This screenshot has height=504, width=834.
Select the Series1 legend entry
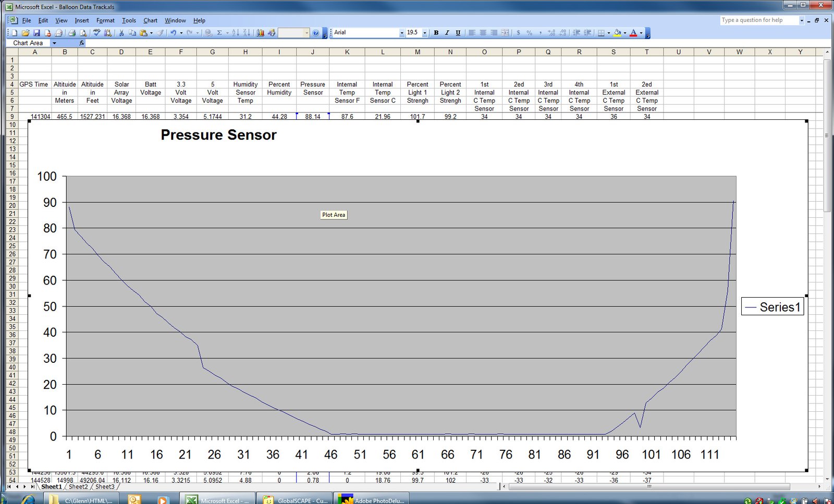coord(772,307)
